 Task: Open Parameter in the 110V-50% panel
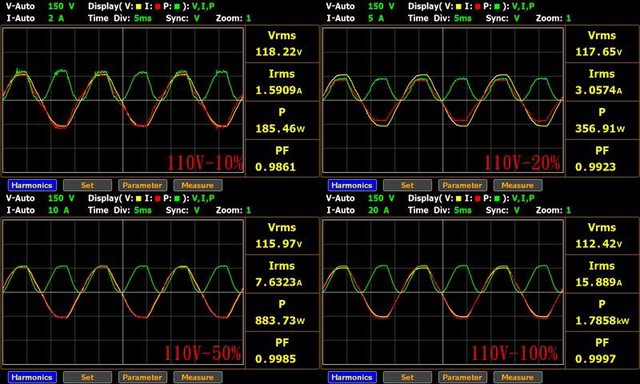142,377
